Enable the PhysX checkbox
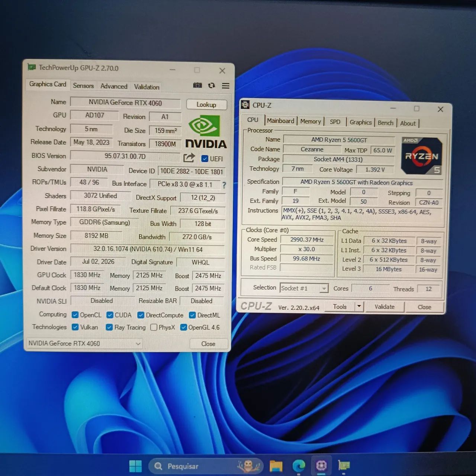The image size is (476, 476). [x=154, y=327]
